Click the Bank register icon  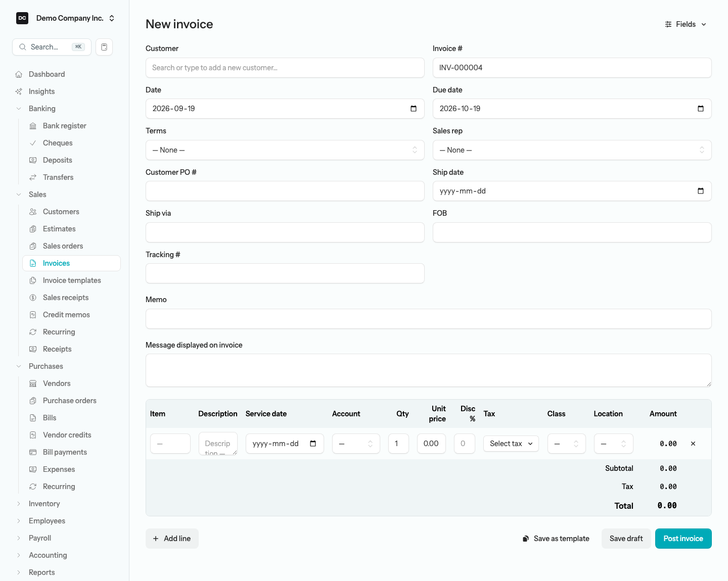click(33, 126)
